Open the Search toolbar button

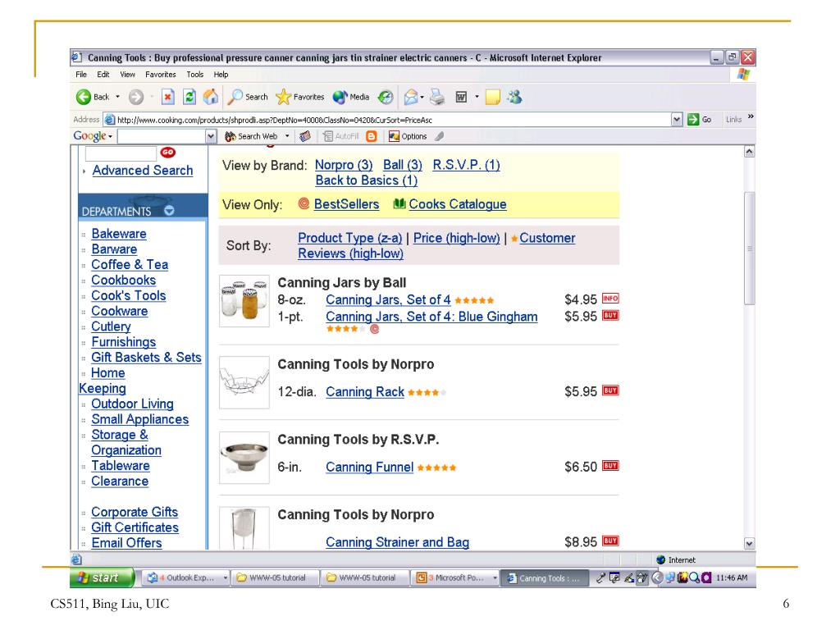click(248, 97)
